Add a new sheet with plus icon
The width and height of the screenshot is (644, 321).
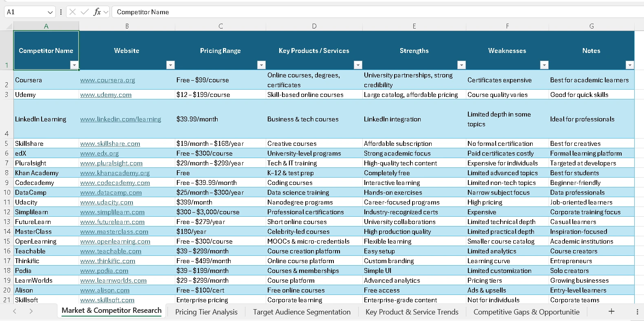[x=611, y=311]
